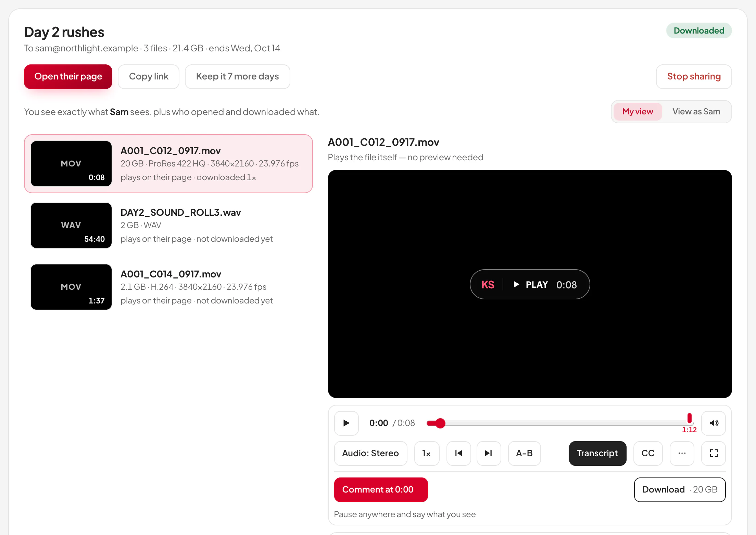Screen dimensions: 756x535
Task: Select the DAY2_SOUND_ROLL3.wav WAV thumbnail
Action: click(71, 225)
